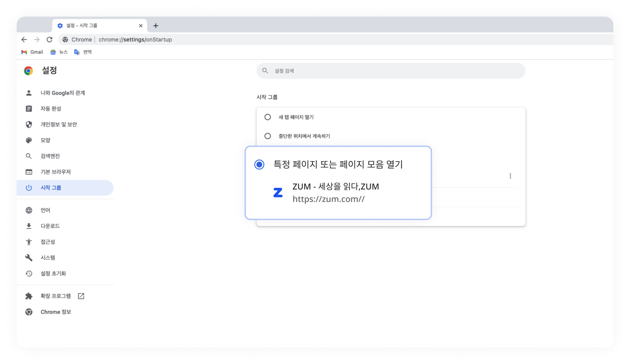The image size is (630, 364).
Task: Click the 번역 bookmark icon
Action: (x=76, y=52)
